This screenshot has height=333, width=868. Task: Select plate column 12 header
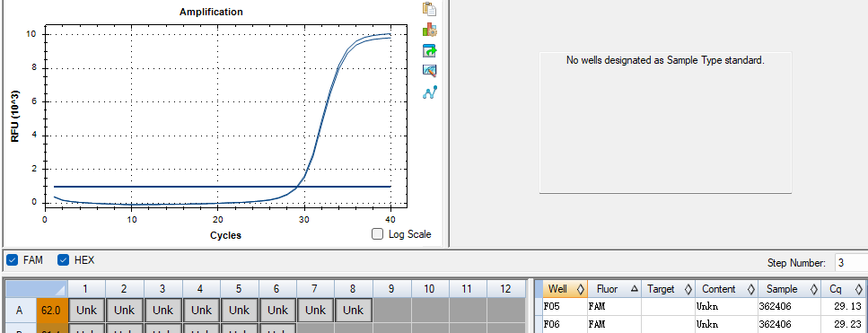tap(506, 289)
